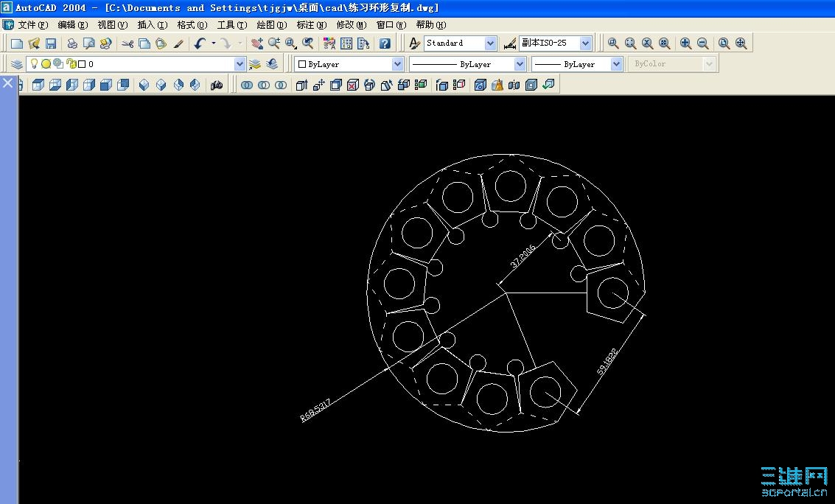Open the 修改(M) menu
The image size is (835, 504).
pos(352,25)
